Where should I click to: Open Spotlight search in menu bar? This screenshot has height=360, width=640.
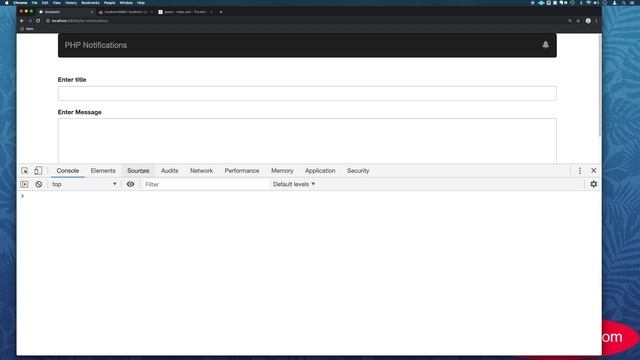point(624,3)
